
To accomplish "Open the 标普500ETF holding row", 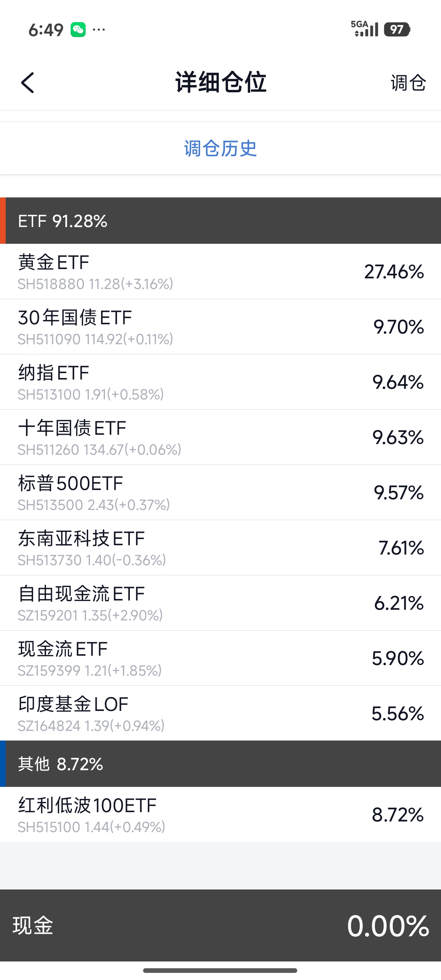I will click(220, 492).
